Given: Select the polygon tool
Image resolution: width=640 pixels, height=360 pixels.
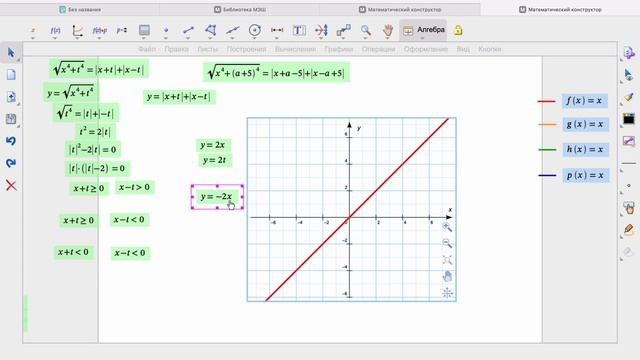Looking at the screenshot, I should 211,30.
